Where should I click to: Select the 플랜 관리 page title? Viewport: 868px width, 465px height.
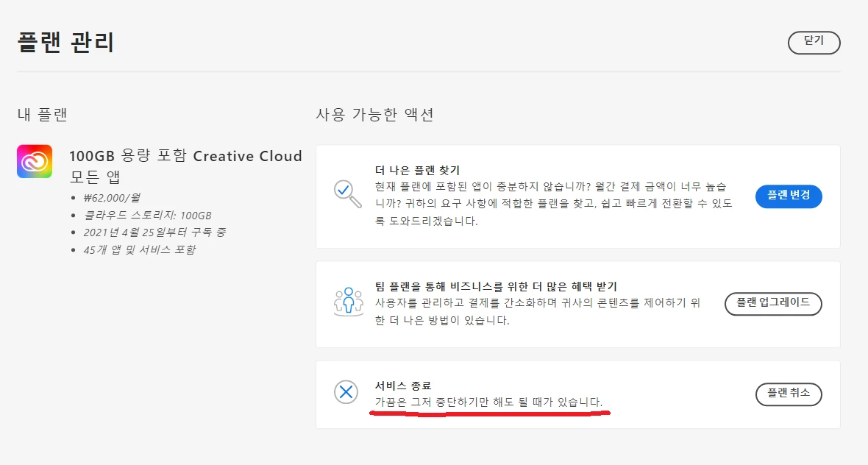66,42
